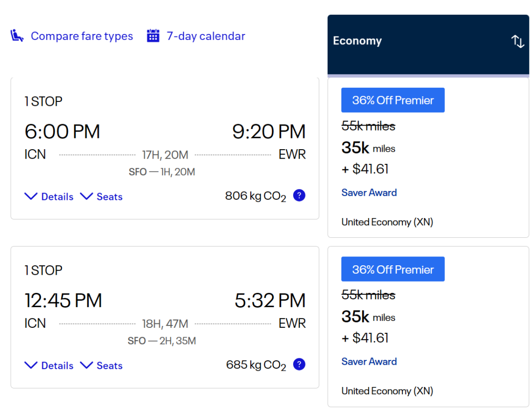Open the 7-day calendar link

(205, 36)
